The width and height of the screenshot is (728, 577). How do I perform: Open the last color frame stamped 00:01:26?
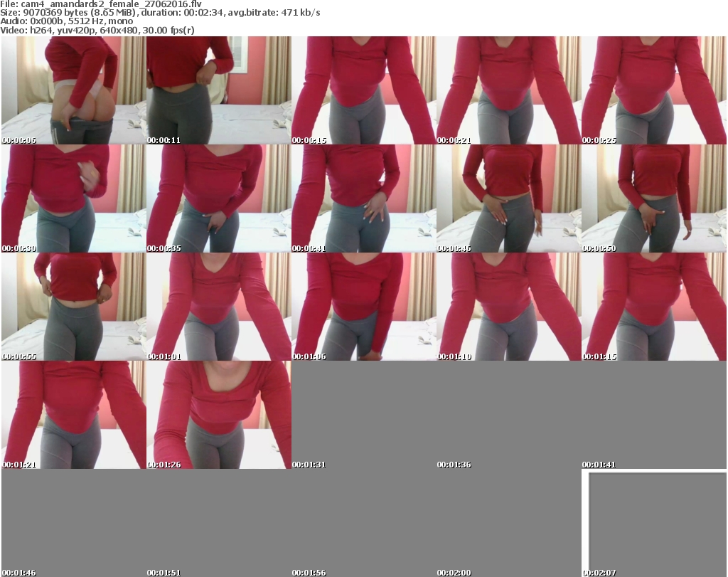click(219, 415)
